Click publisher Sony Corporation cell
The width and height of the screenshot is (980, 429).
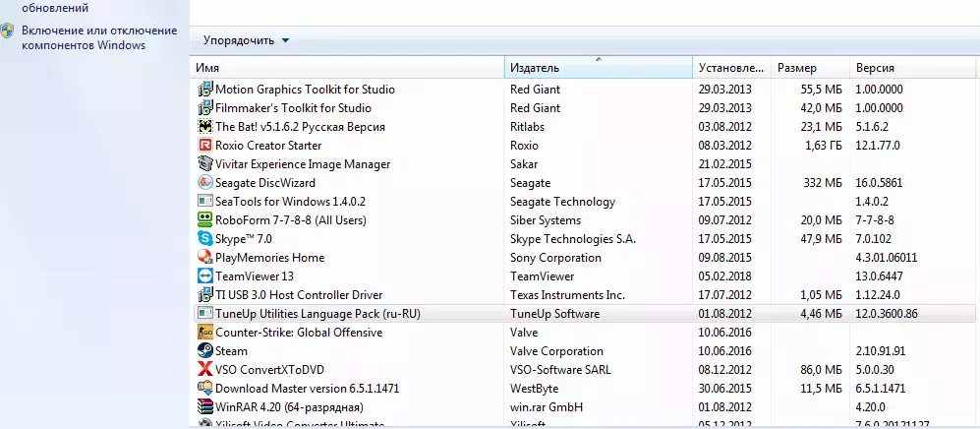pos(555,257)
